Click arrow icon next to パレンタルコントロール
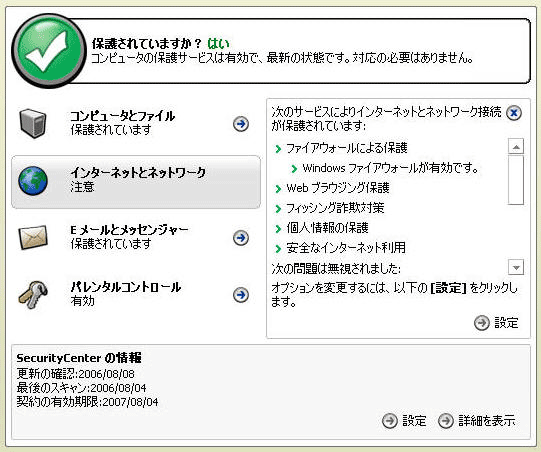Image resolution: width=541 pixels, height=452 pixels. pos(241,295)
